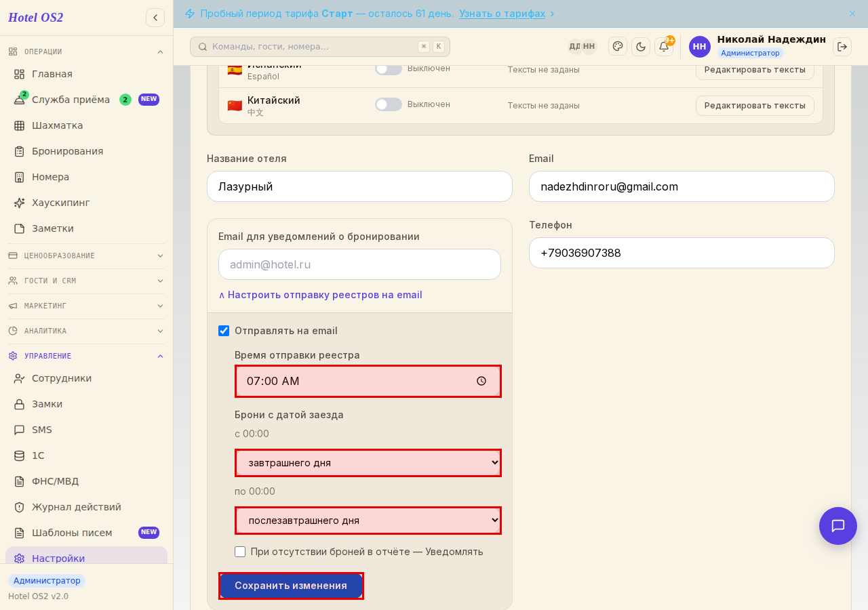
Task: Collapse the Операции section
Action: coord(86,52)
